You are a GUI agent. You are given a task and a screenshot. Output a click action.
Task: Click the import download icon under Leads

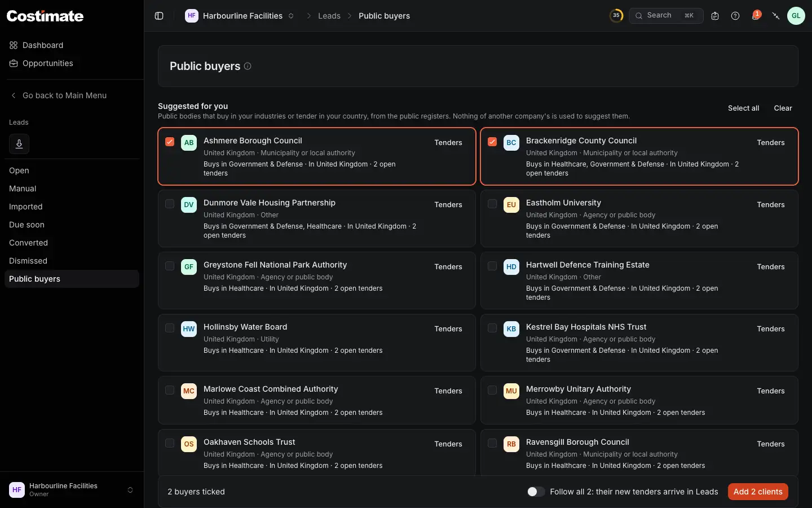(19, 144)
